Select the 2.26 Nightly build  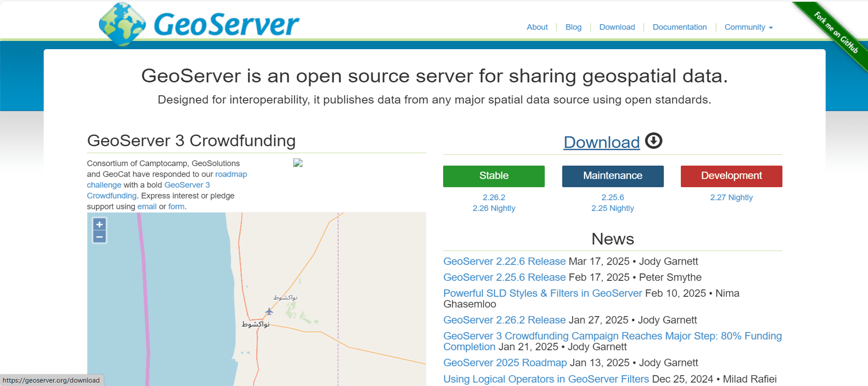(494, 208)
